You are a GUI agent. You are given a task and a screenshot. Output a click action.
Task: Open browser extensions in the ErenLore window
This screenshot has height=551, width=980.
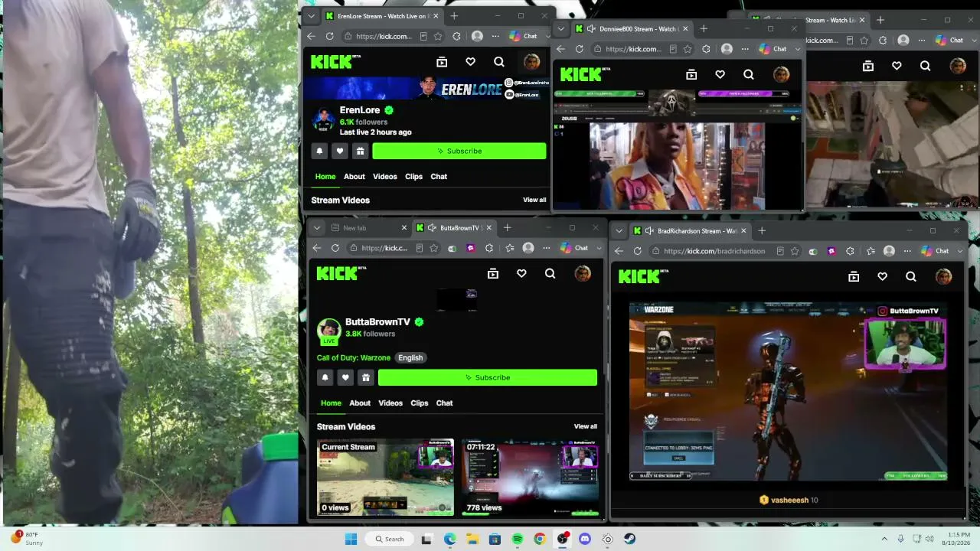pos(457,36)
